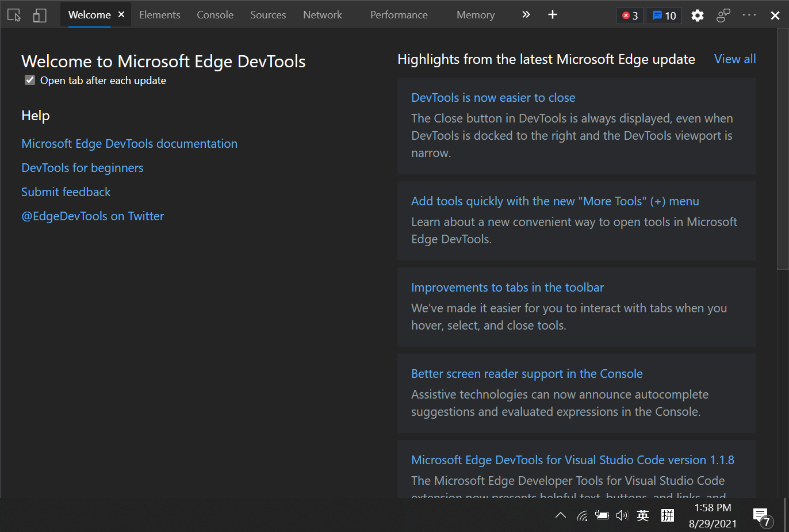Click the vertical scrollbar thumb

point(783,150)
